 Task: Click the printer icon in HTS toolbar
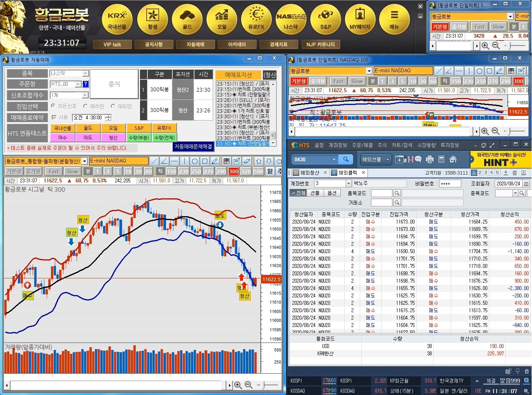pos(429,159)
